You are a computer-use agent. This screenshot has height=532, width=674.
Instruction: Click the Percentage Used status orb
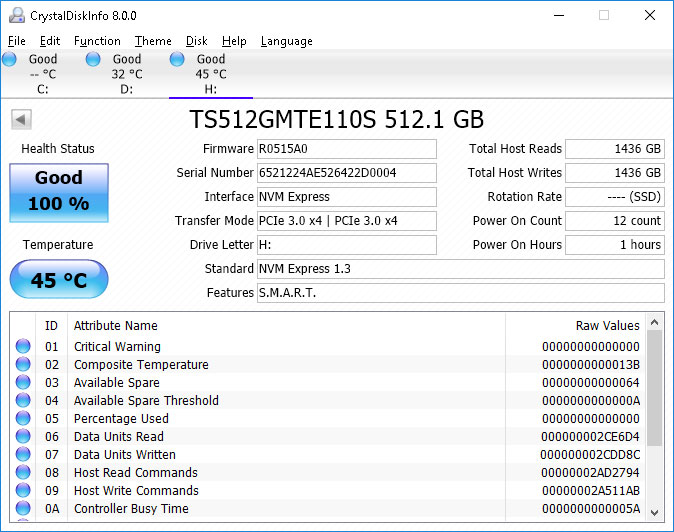[x=23, y=419]
